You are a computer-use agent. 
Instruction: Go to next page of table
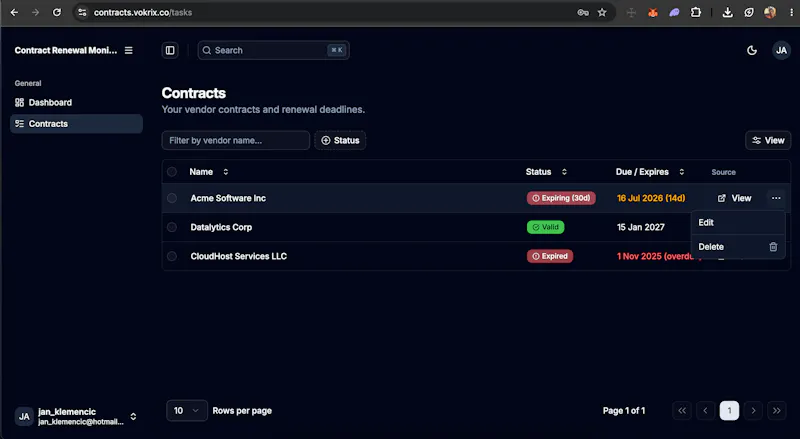point(753,410)
